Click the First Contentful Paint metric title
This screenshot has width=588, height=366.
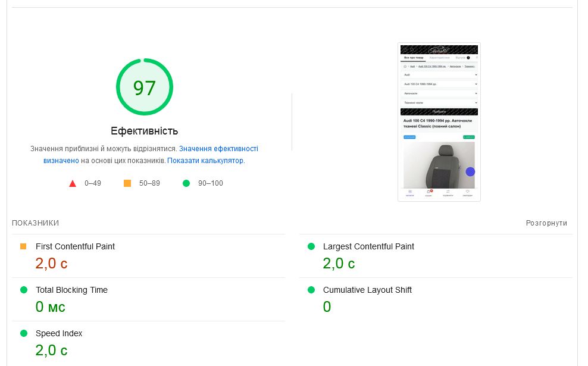[x=75, y=246]
